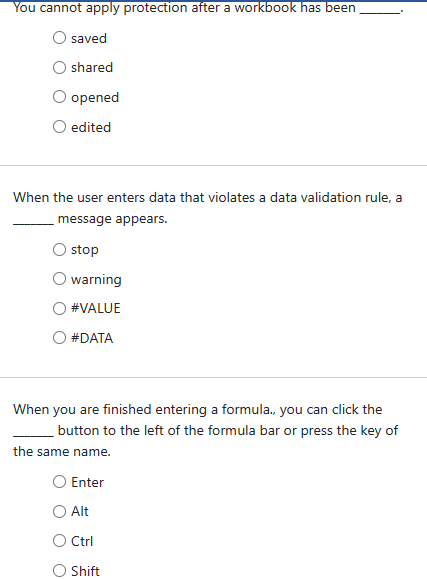Mark "edited" as the answer
The width and height of the screenshot is (427, 579).
tap(59, 127)
